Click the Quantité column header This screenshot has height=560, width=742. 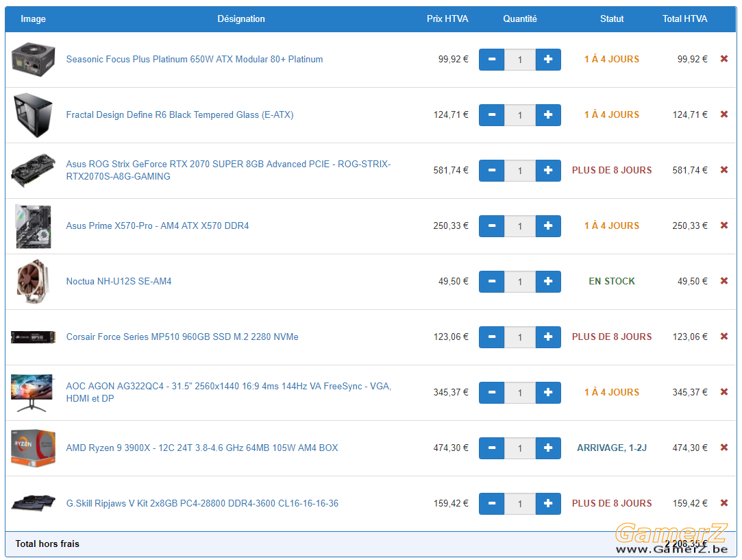[x=519, y=19]
